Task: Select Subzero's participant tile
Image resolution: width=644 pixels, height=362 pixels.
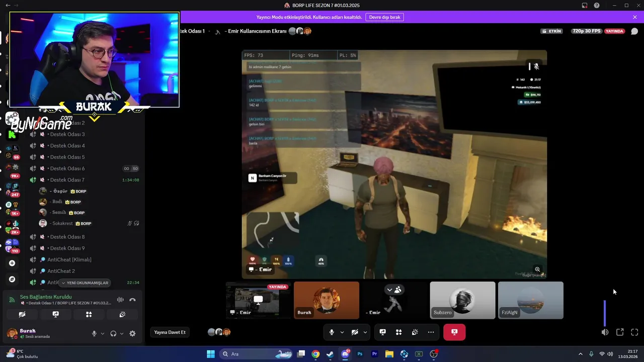Action: click(x=462, y=300)
